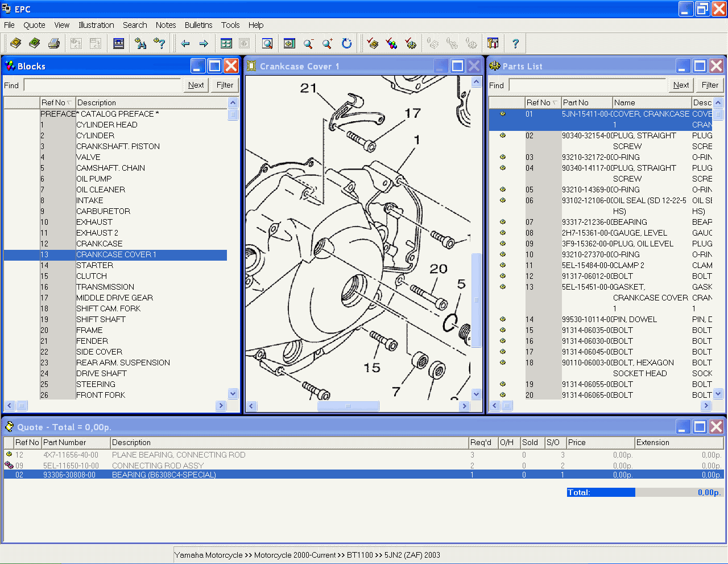Click Filter button in Blocks panel
728x564 pixels.
click(225, 85)
